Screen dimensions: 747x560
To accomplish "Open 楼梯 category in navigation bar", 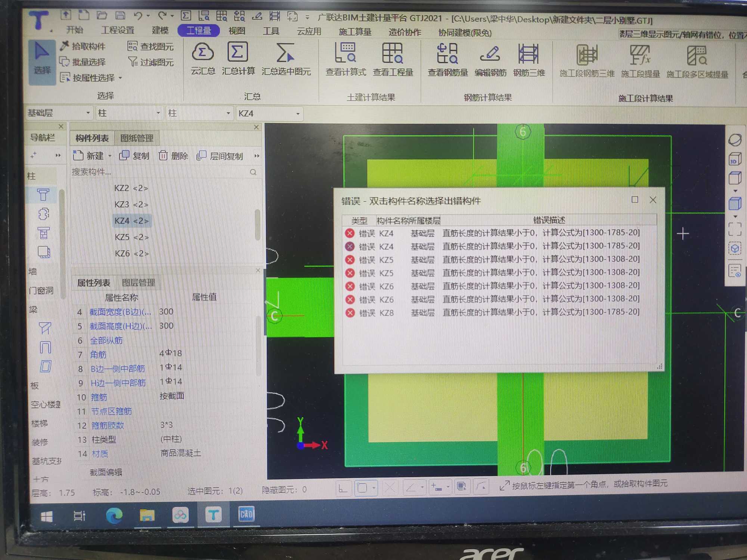I will pyautogui.click(x=39, y=423).
